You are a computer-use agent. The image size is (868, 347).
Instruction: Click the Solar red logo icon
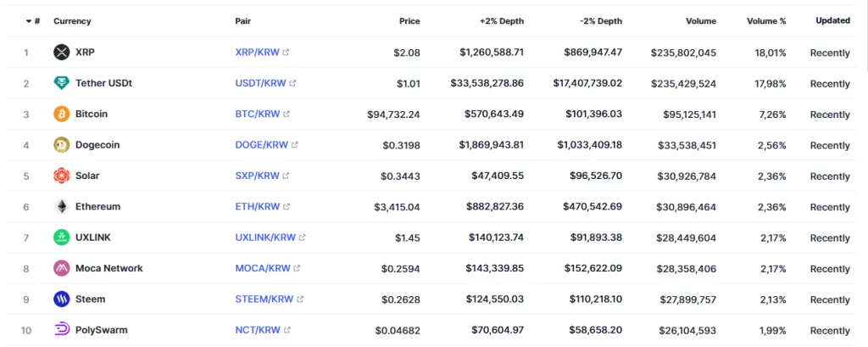[61, 176]
